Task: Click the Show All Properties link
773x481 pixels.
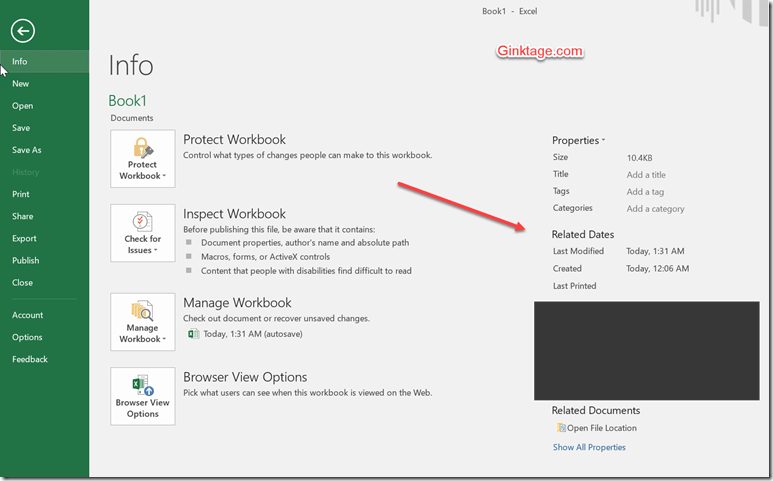Action: click(x=589, y=447)
